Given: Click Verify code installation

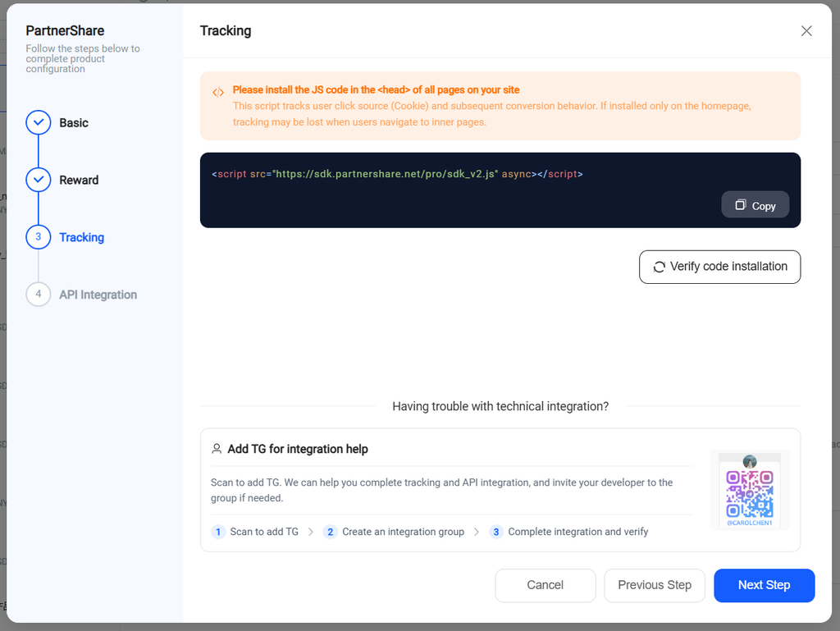Looking at the screenshot, I should pyautogui.click(x=719, y=267).
